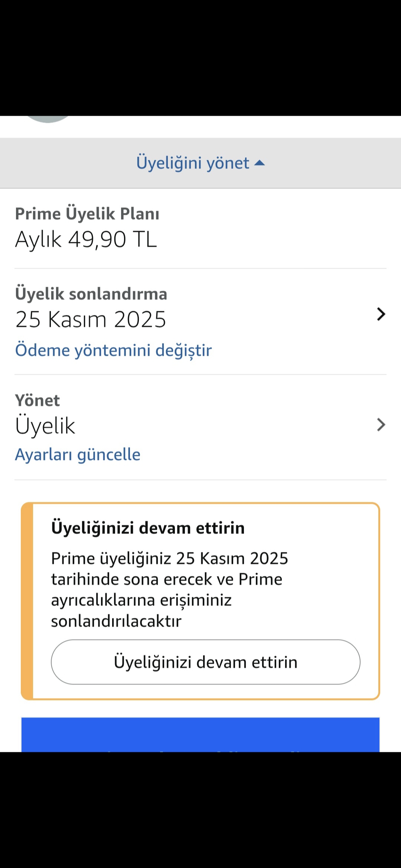Open the Üyelik sonlandırma heading
Image resolution: width=401 pixels, height=868 pixels.
(x=91, y=294)
